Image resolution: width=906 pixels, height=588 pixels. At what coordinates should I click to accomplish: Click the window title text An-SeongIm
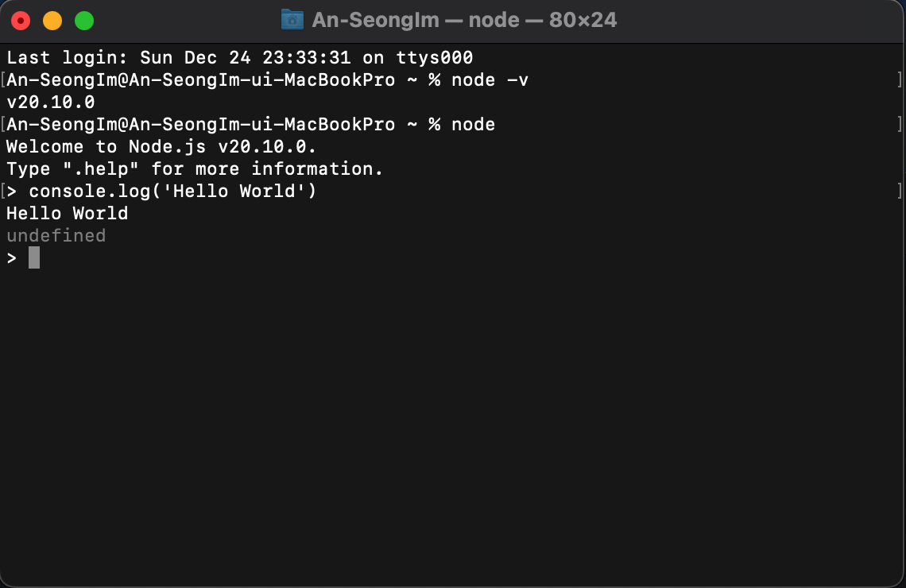point(376,20)
